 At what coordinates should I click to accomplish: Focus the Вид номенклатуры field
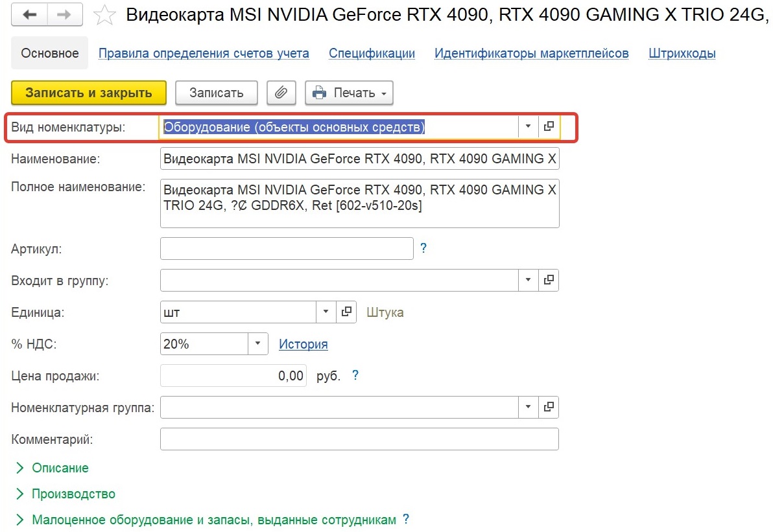click(x=339, y=127)
